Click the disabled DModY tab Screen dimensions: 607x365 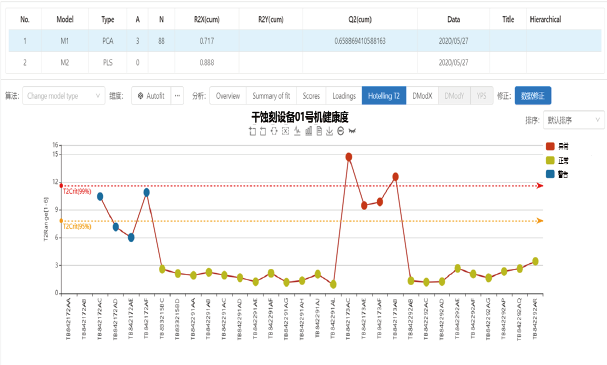point(454,96)
